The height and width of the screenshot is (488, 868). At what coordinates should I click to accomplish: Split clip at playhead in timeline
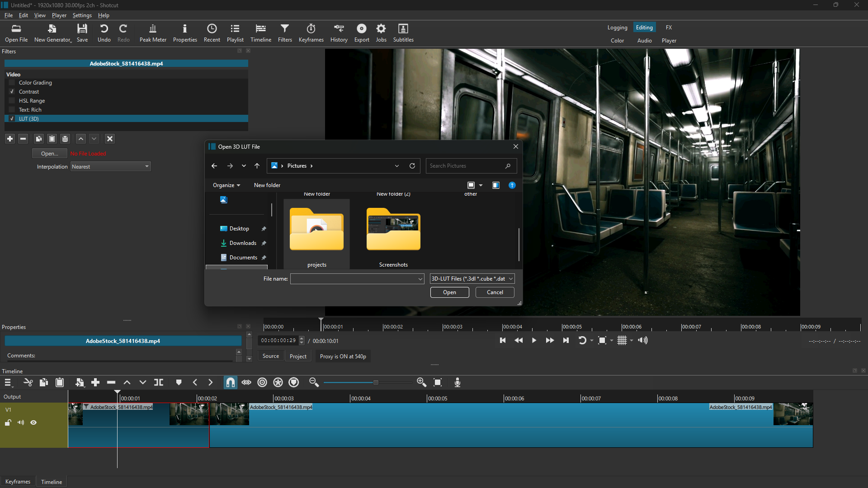(159, 383)
